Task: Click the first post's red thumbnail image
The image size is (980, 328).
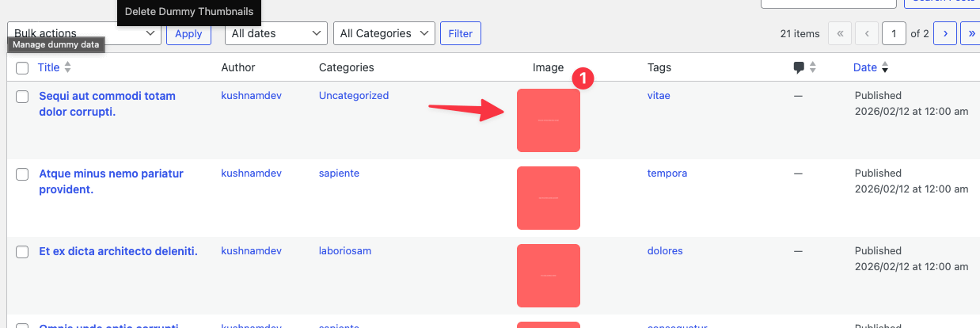Action: coord(548,120)
